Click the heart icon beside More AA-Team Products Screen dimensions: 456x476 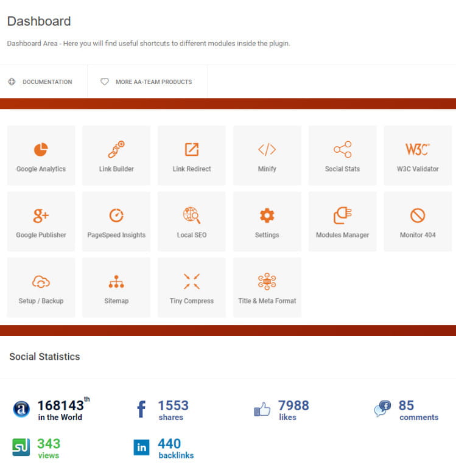pyautogui.click(x=105, y=82)
